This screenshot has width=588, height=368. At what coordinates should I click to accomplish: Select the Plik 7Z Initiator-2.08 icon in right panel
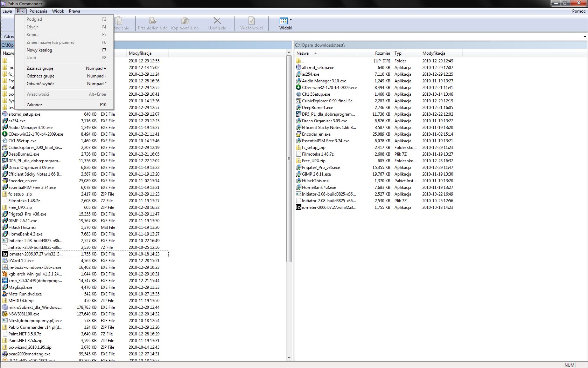coord(299,200)
